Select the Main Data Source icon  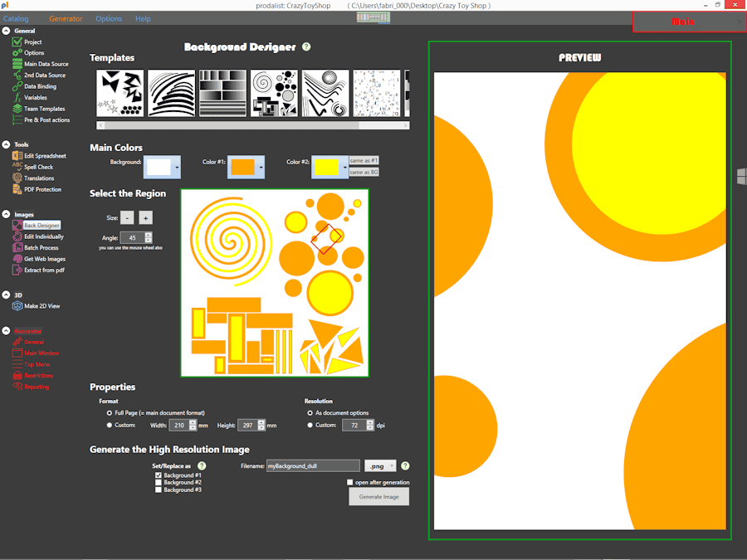(x=17, y=64)
